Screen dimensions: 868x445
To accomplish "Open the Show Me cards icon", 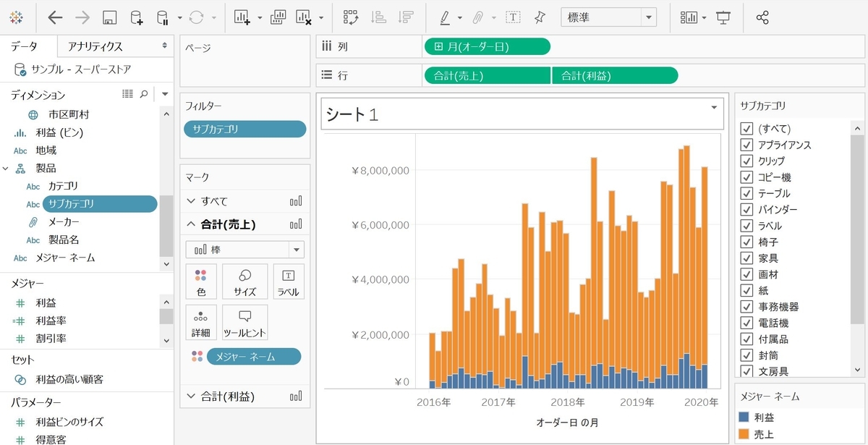I will pos(689,17).
